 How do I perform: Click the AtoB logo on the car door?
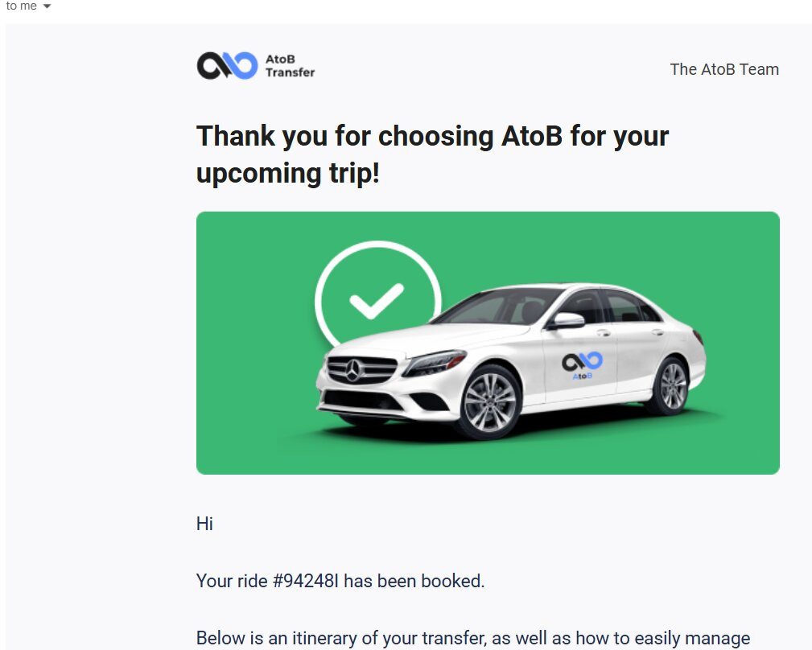tap(582, 364)
